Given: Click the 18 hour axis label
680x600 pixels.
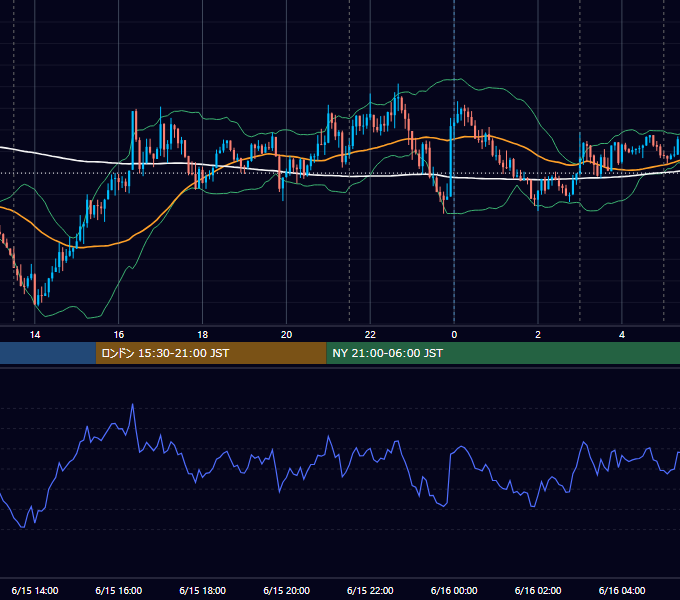Looking at the screenshot, I should (x=203, y=335).
